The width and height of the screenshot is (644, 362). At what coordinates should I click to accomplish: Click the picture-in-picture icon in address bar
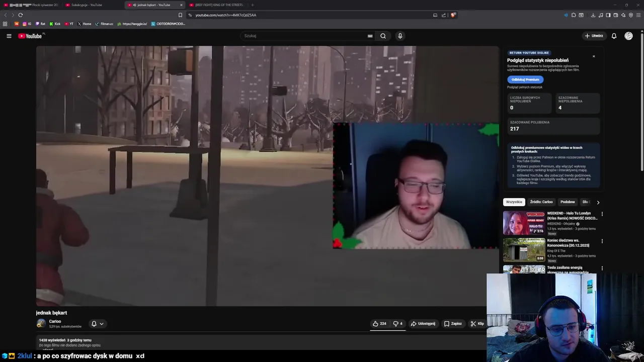pos(435,15)
